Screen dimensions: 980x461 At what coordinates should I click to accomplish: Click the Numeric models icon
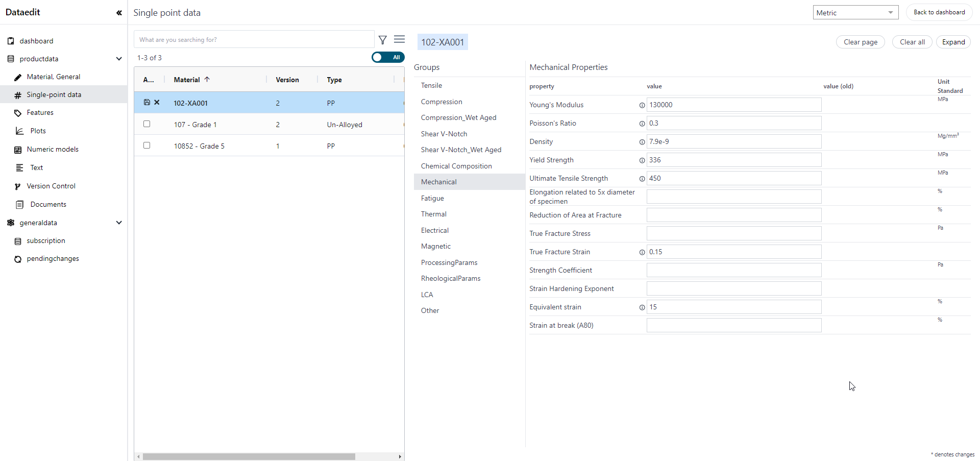[x=18, y=150]
